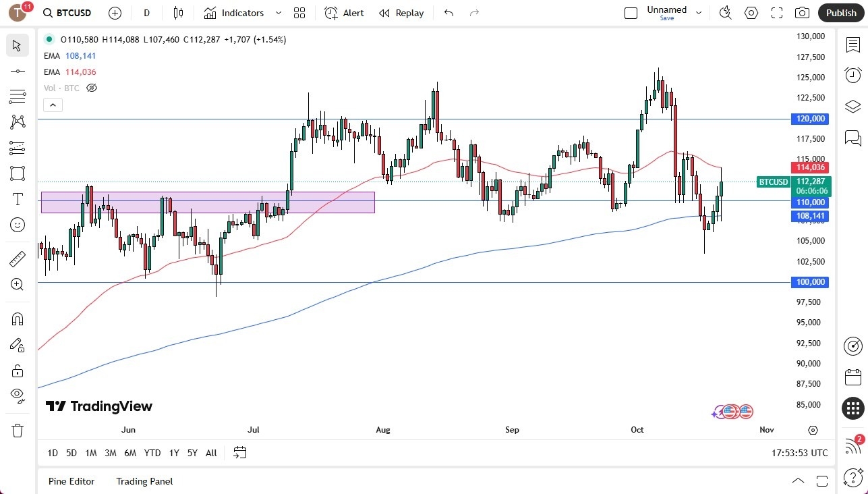868x494 pixels.
Task: Select the Trend Line drawing tool
Action: click(x=18, y=70)
